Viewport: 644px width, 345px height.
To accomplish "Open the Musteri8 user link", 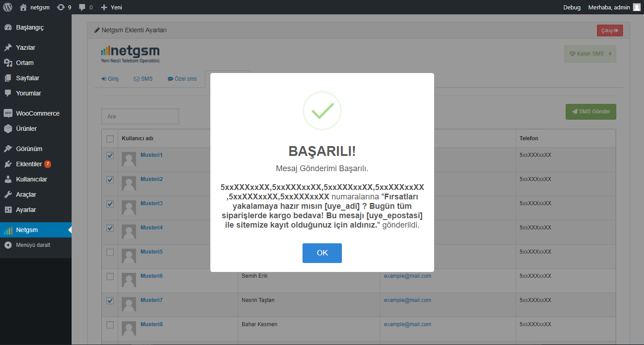I will pos(151,324).
